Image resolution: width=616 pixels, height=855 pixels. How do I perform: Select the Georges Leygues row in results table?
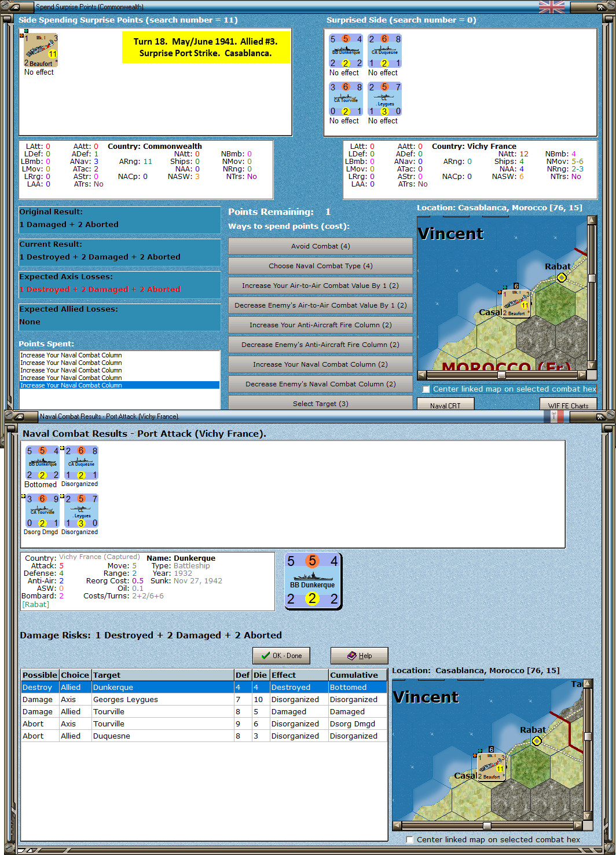click(204, 699)
